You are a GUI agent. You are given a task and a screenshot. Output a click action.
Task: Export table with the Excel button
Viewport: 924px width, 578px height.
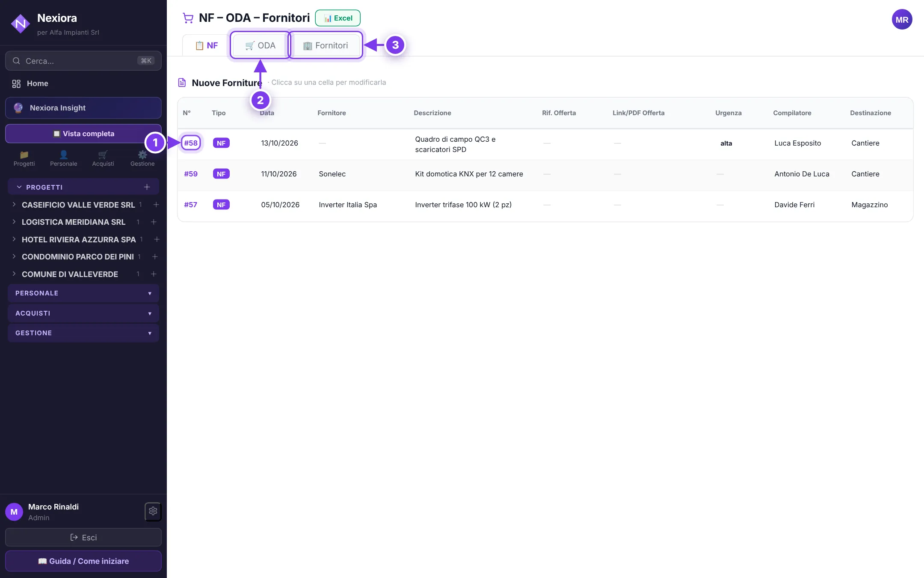coord(338,18)
